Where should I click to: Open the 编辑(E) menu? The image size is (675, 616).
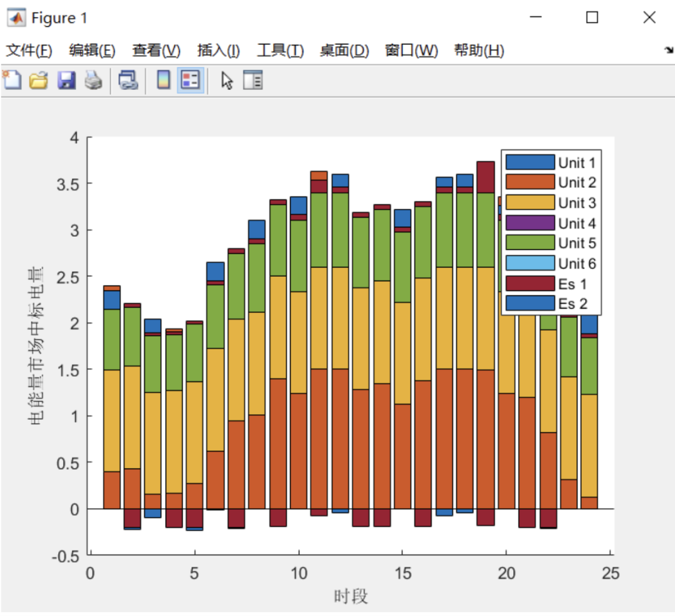point(92,51)
